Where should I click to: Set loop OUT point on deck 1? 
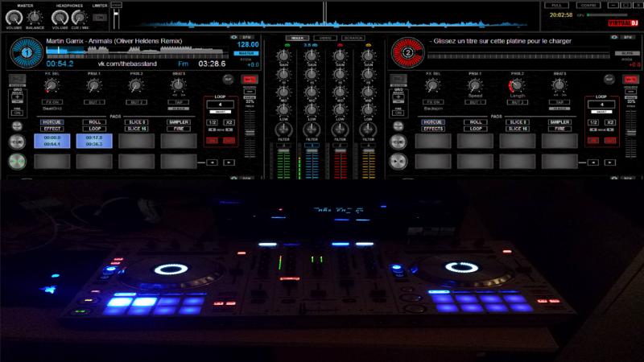(x=229, y=141)
